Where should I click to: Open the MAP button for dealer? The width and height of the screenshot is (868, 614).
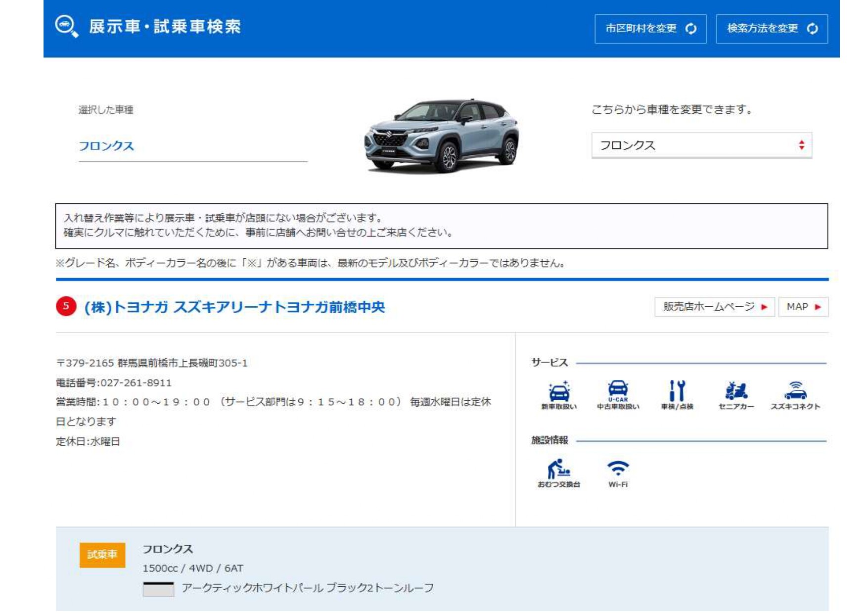click(x=803, y=307)
